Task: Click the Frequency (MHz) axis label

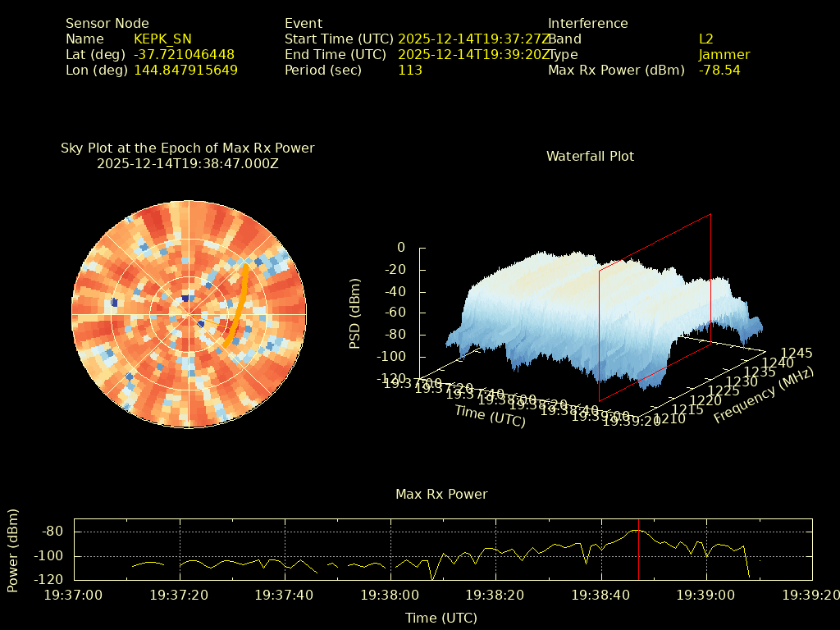Action: [763, 395]
